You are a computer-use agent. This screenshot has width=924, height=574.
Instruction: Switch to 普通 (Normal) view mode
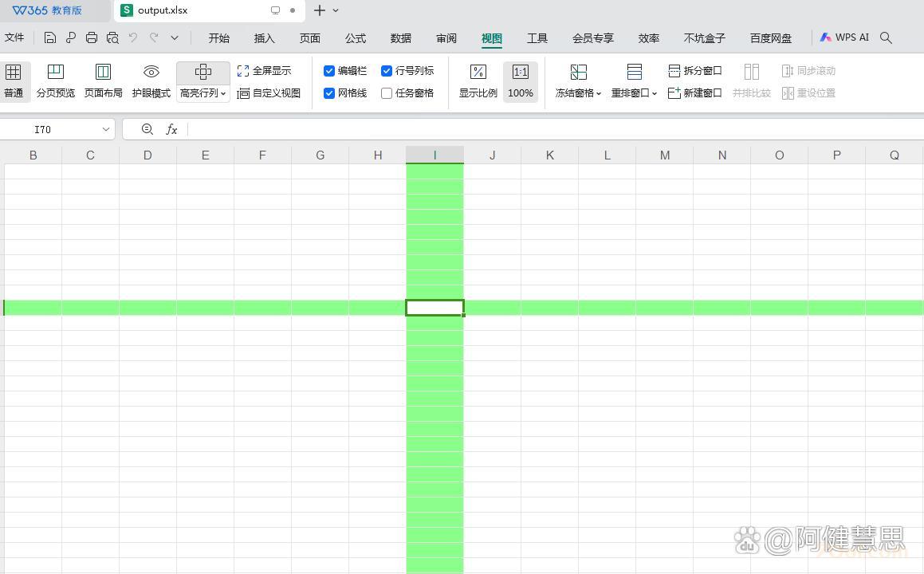point(14,80)
